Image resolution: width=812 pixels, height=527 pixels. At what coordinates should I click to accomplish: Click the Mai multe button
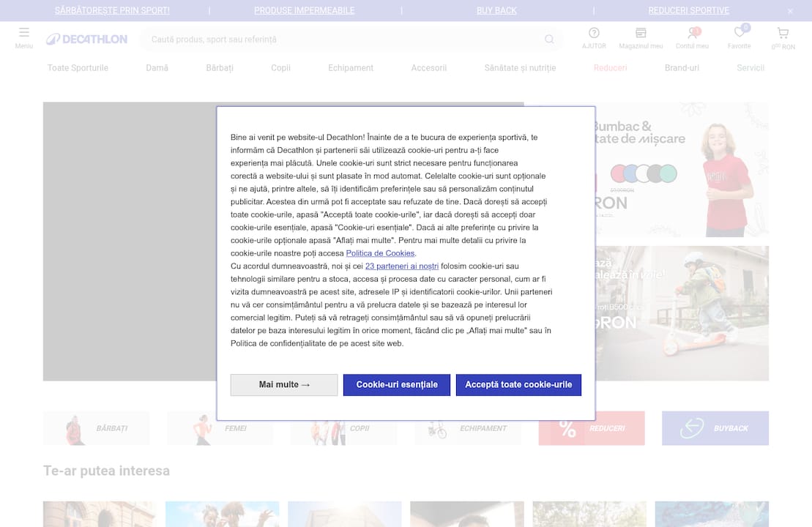(x=284, y=385)
